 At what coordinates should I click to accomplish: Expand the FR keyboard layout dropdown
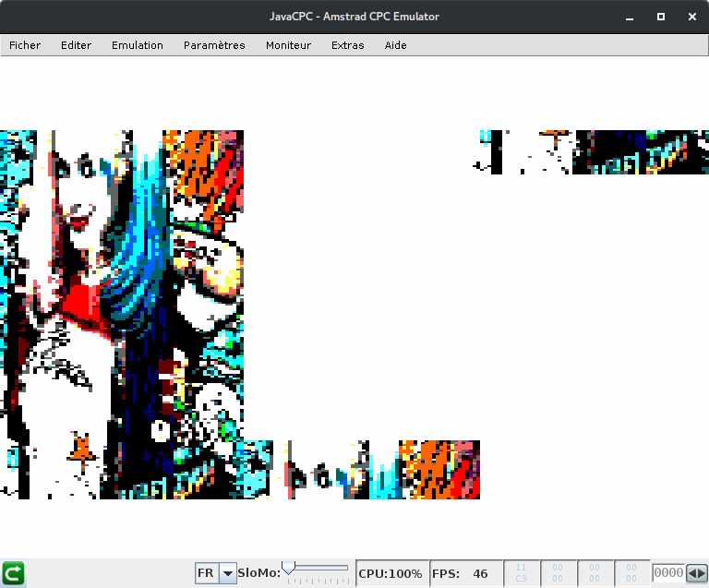click(x=228, y=573)
